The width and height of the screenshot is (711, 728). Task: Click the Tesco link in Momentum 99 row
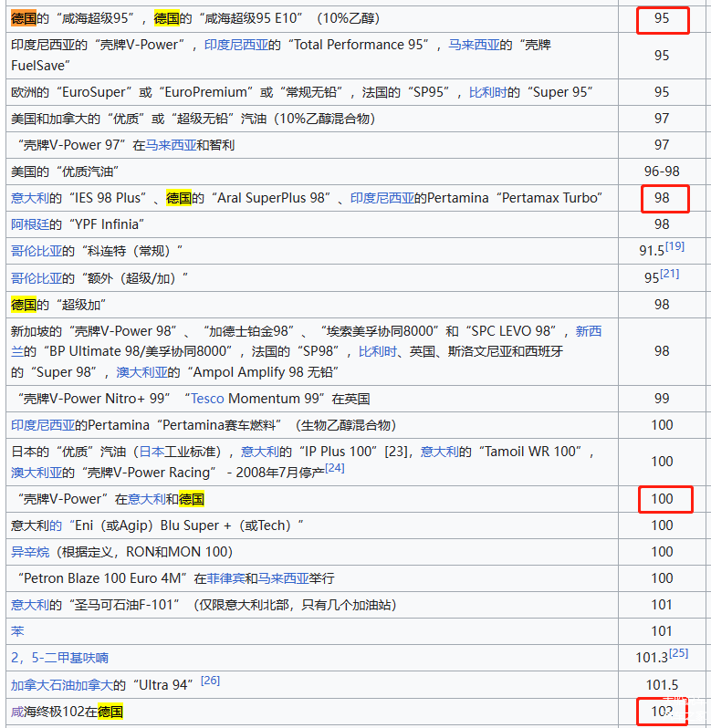[x=207, y=399]
